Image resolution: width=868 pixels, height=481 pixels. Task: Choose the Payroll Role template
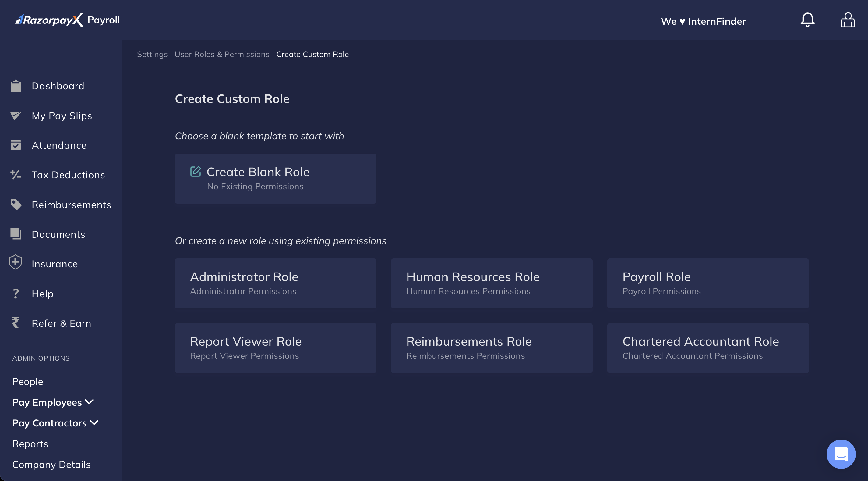coord(707,283)
